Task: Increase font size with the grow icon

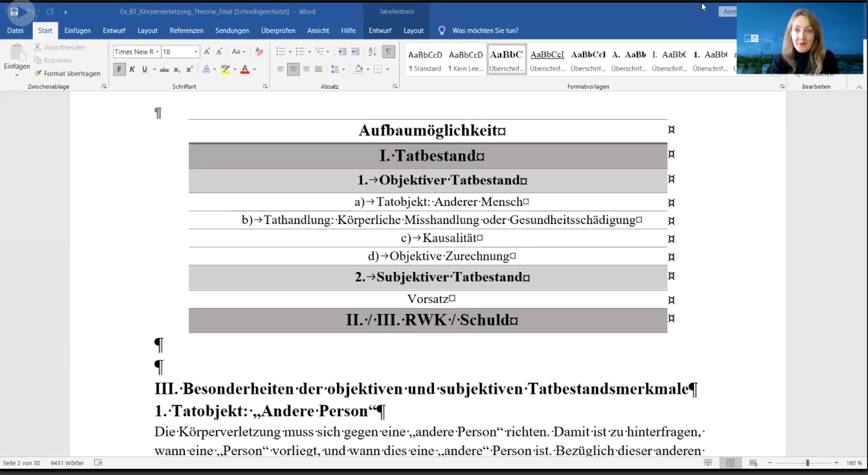Action: click(x=207, y=52)
